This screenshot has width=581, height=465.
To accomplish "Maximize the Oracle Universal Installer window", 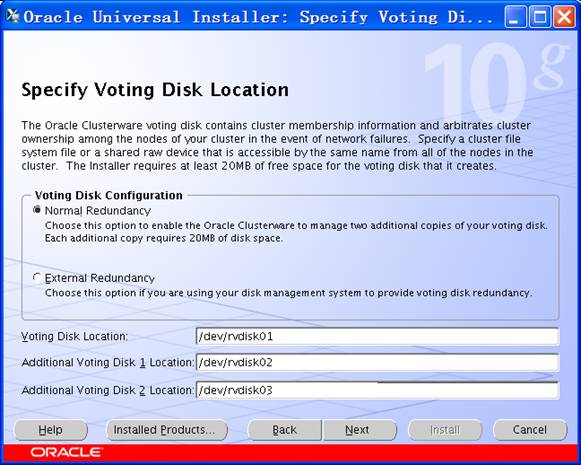I will (x=540, y=17).
